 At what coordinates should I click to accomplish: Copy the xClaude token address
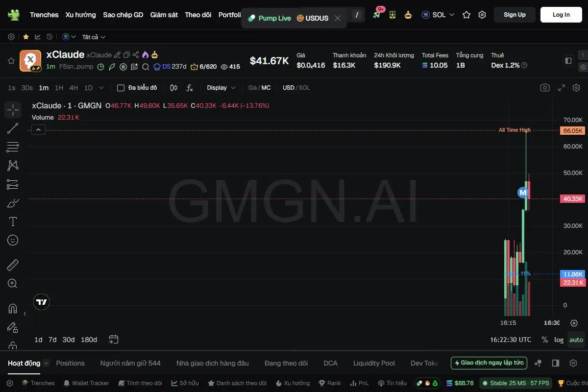pos(126,55)
